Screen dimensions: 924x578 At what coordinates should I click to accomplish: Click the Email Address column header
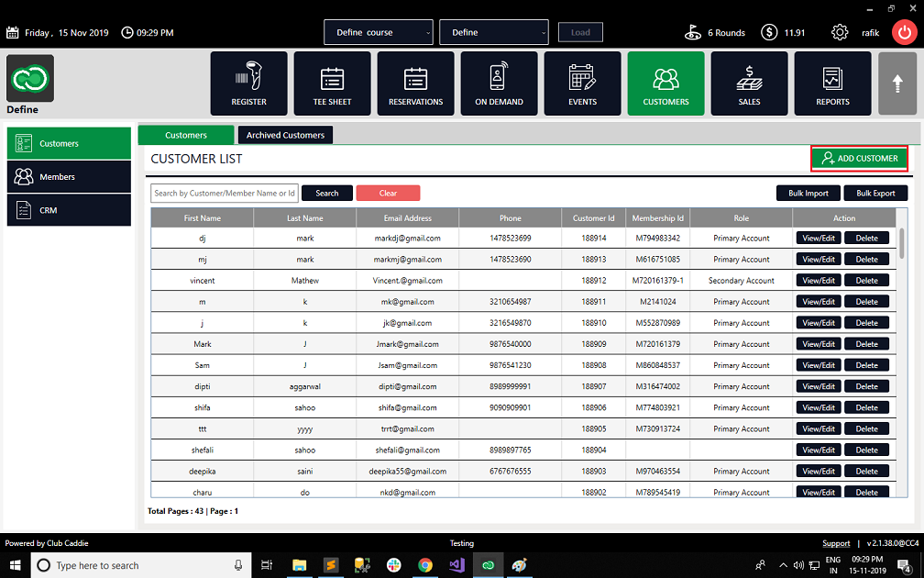[408, 218]
